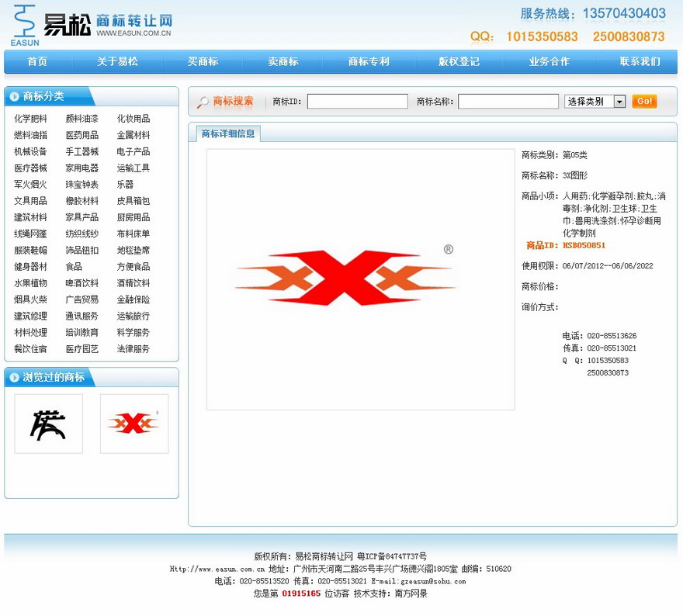Screen dimensions: 683x616
Task: Click the orange Go! search button
Action: (x=644, y=102)
